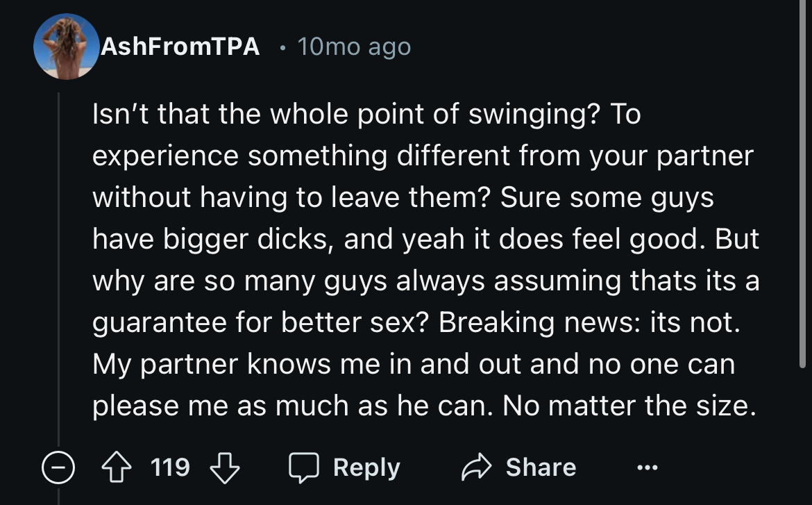Downvote the AshFromTPA comment

(223, 467)
